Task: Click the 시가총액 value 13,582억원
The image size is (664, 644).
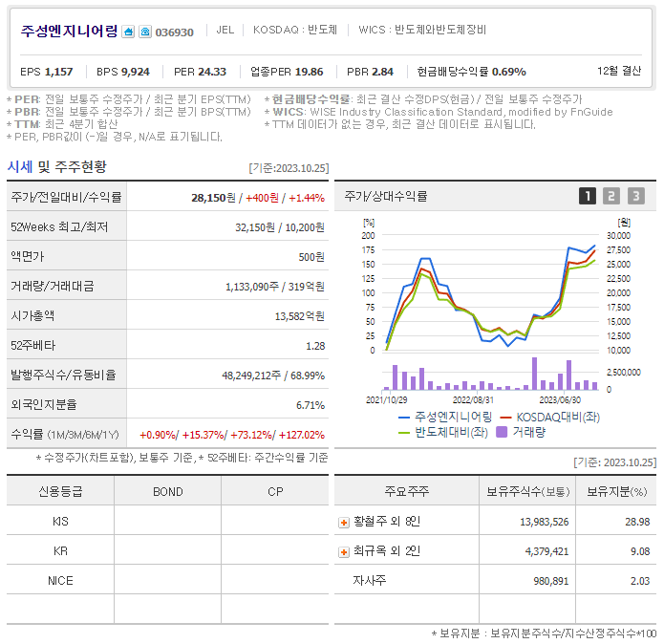Action: [300, 316]
